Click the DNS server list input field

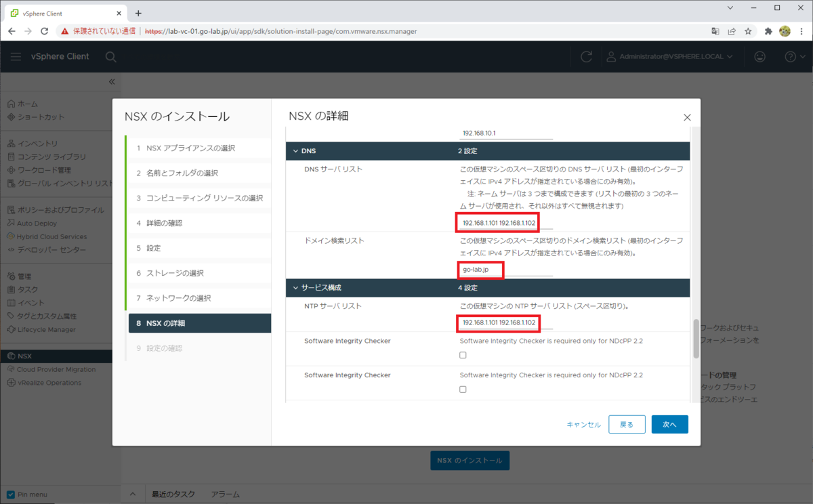pos(506,224)
